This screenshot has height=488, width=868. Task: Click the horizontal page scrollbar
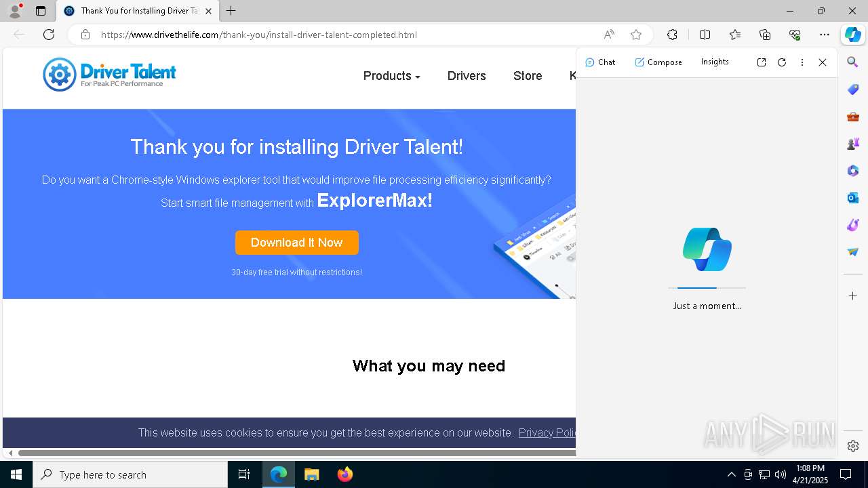[x=296, y=453]
